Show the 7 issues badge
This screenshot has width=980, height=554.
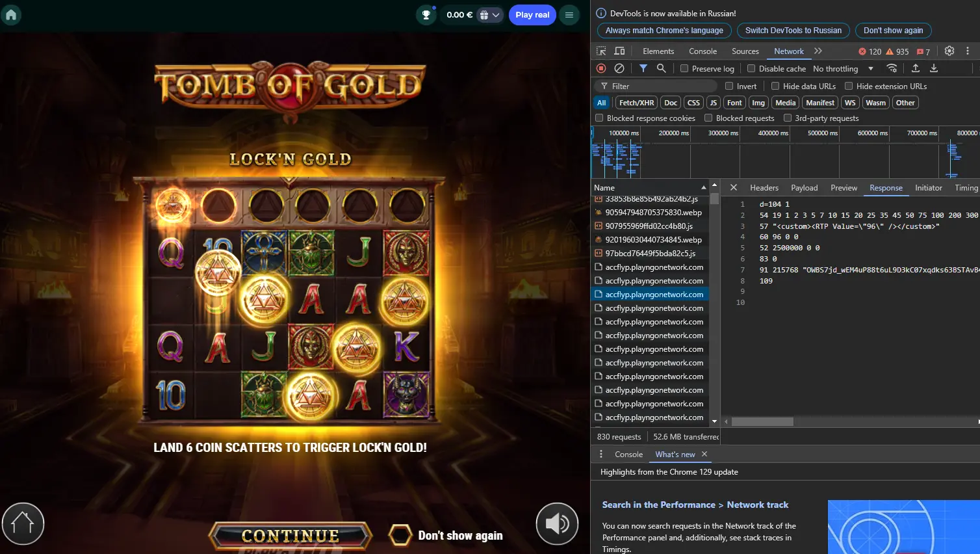(923, 51)
